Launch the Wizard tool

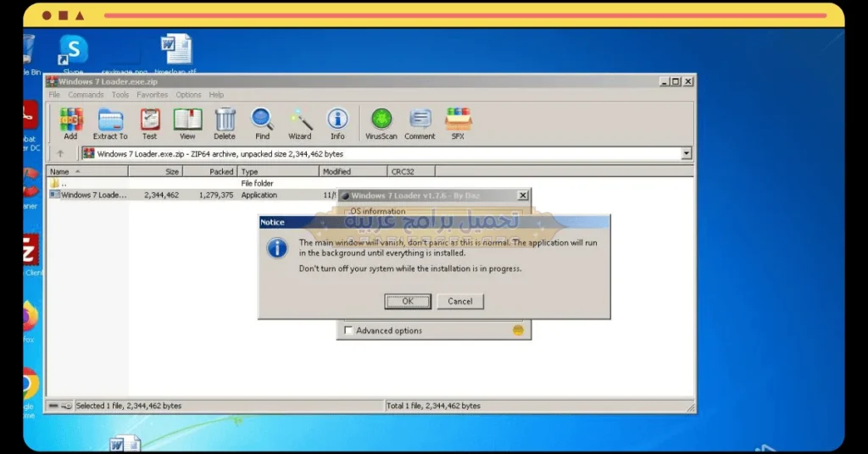[300, 123]
